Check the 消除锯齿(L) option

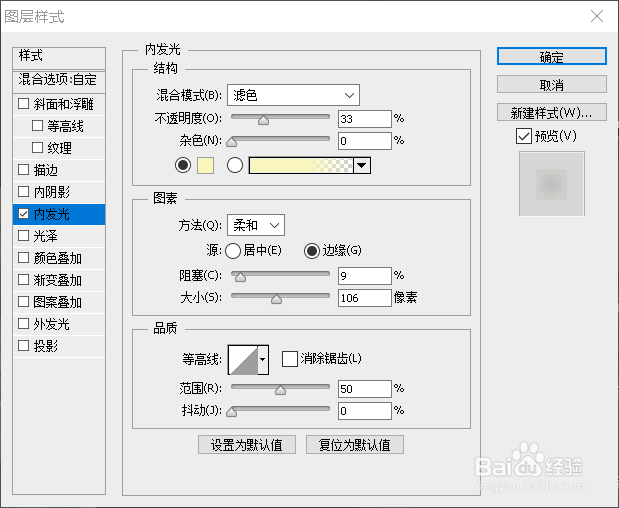tap(290, 359)
